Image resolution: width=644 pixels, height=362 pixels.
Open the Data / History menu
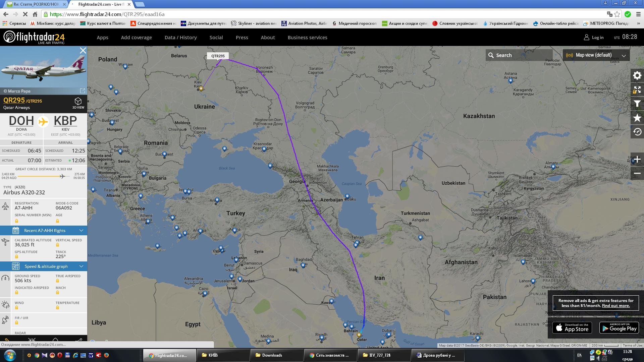(x=180, y=38)
